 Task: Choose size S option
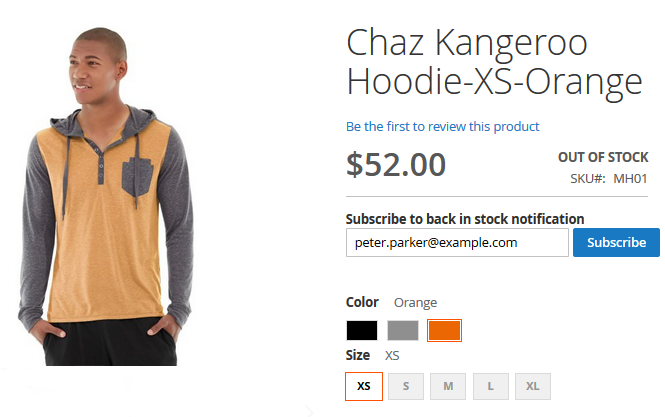(x=406, y=386)
